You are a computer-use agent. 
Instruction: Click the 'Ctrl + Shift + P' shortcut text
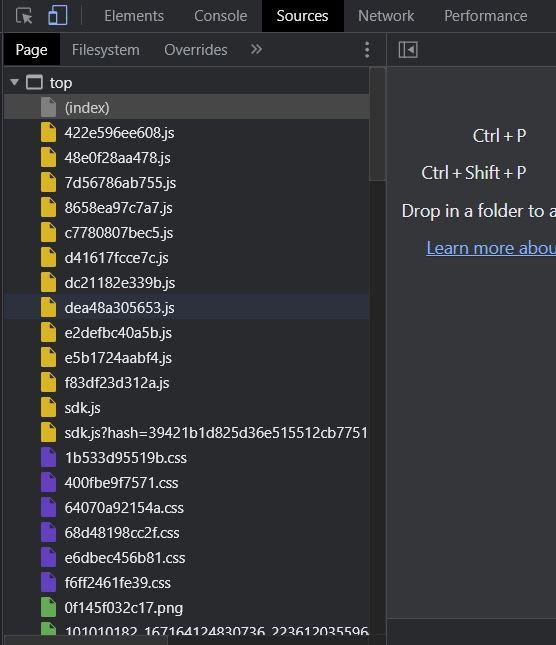473,173
